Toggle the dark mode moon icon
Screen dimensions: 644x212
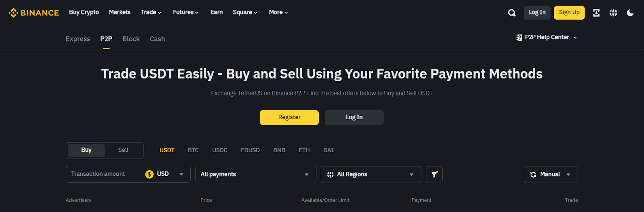[630, 13]
